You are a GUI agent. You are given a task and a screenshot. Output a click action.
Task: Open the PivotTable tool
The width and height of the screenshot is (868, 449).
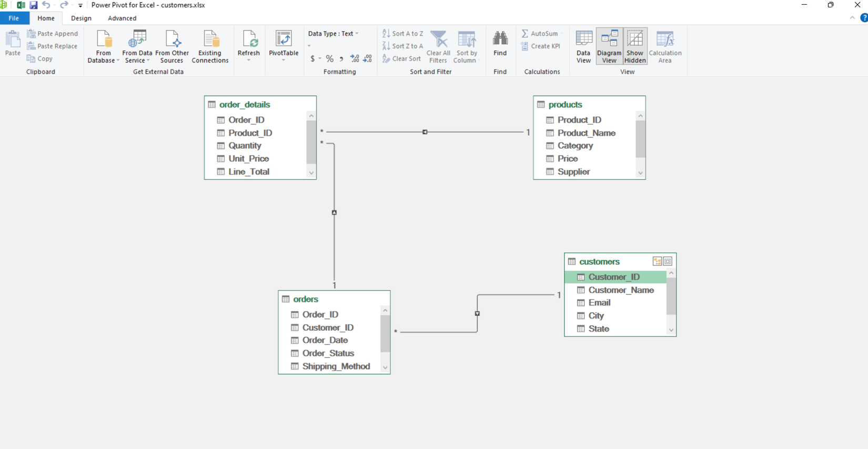click(x=284, y=39)
